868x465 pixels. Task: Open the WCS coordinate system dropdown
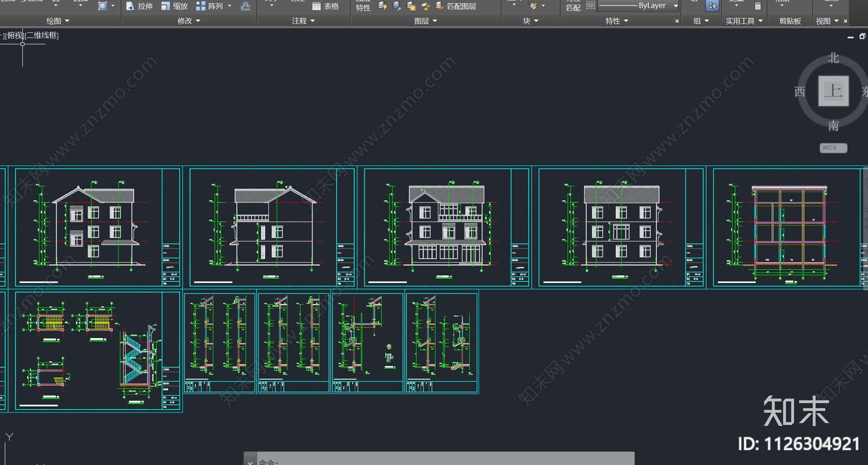point(833,148)
